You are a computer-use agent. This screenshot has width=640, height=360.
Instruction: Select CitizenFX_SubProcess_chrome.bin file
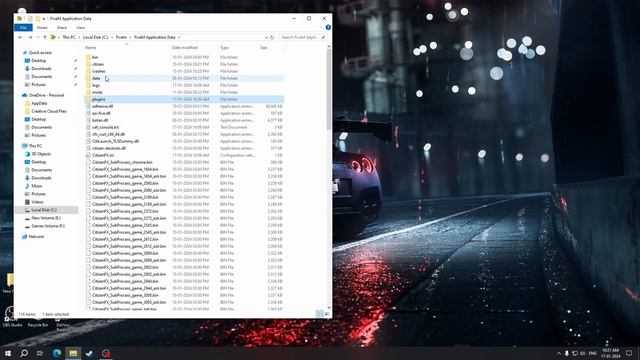pos(122,162)
